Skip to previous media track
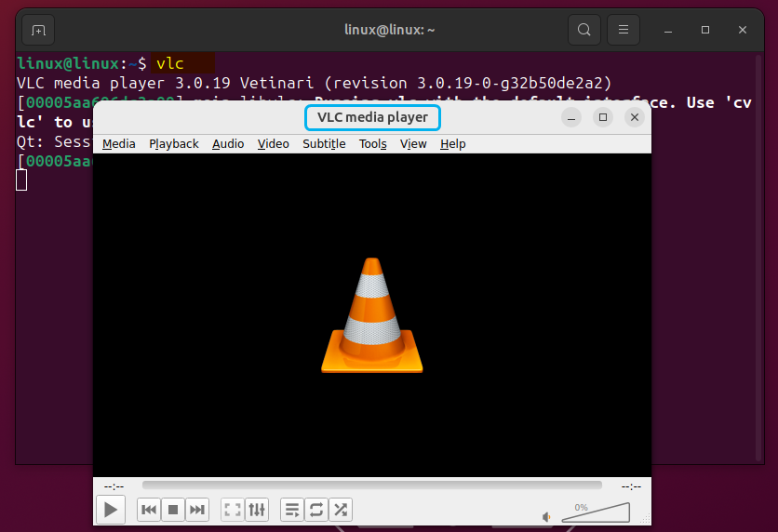Image resolution: width=778 pixels, height=532 pixels. (149, 509)
